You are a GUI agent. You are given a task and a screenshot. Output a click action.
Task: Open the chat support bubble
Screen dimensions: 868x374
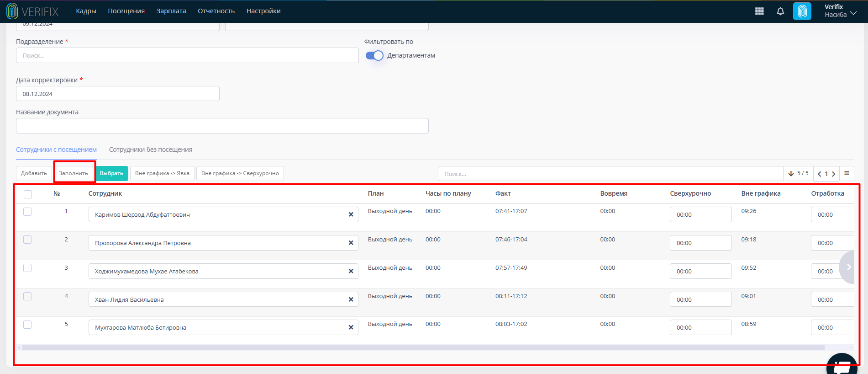[842, 364]
